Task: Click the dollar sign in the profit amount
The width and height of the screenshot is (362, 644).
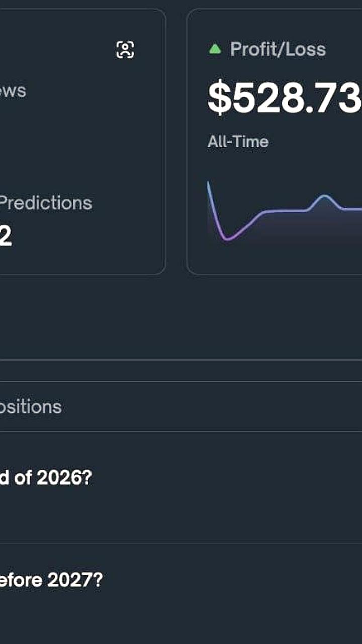Action: 217,99
